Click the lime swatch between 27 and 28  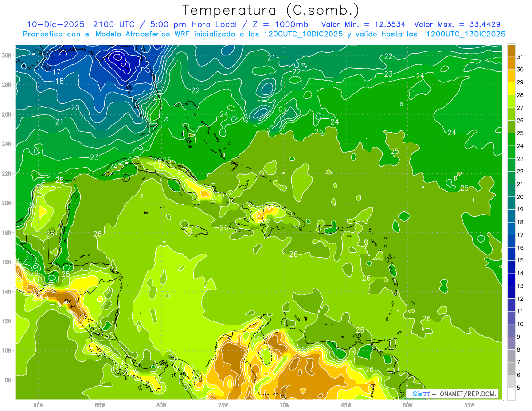click(x=511, y=102)
